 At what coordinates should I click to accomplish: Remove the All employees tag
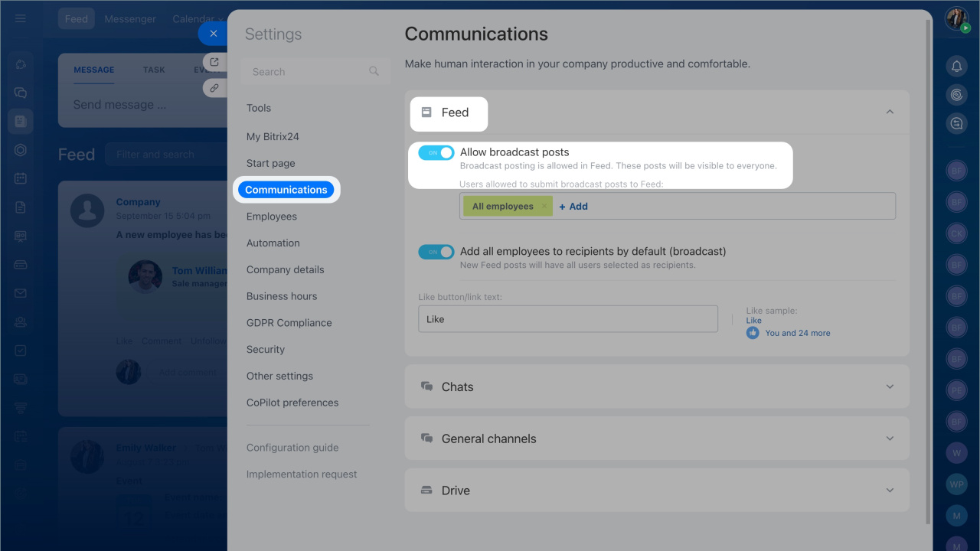pos(544,207)
